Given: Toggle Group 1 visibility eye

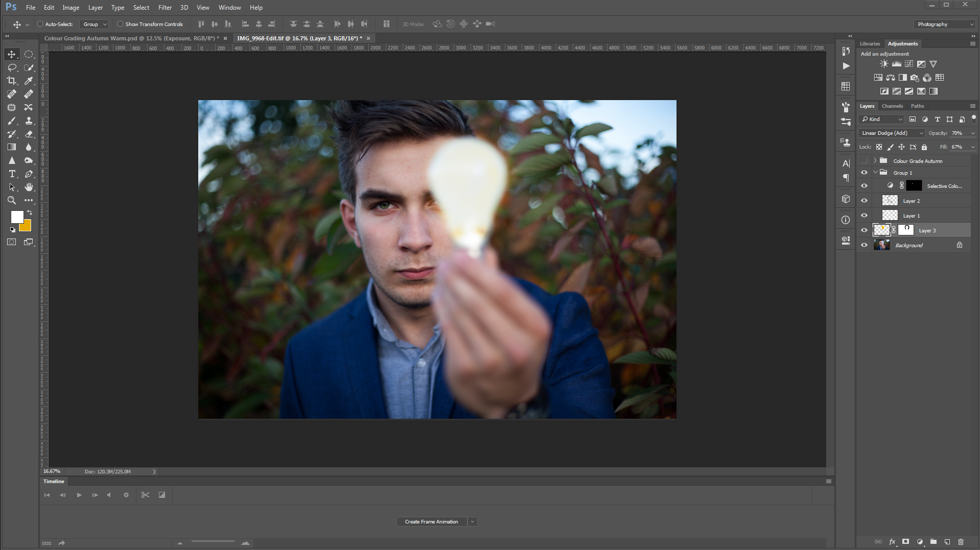Looking at the screenshot, I should coord(864,173).
